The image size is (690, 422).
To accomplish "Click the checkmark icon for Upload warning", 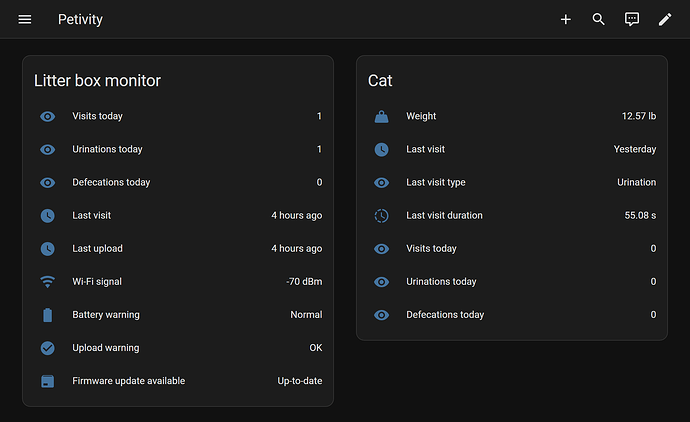I will (x=48, y=348).
